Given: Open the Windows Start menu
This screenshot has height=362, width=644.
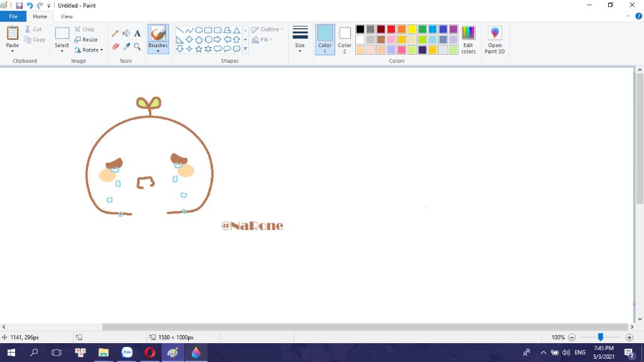Looking at the screenshot, I should point(11,353).
